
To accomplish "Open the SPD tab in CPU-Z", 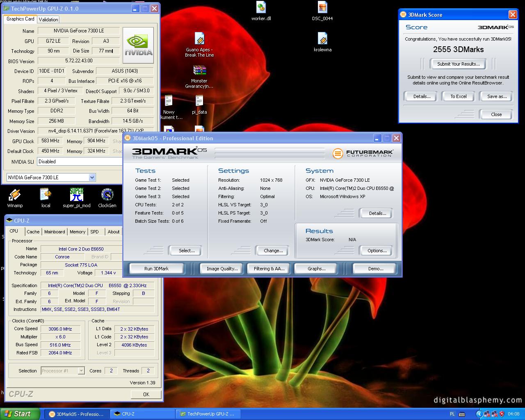I will (95, 232).
